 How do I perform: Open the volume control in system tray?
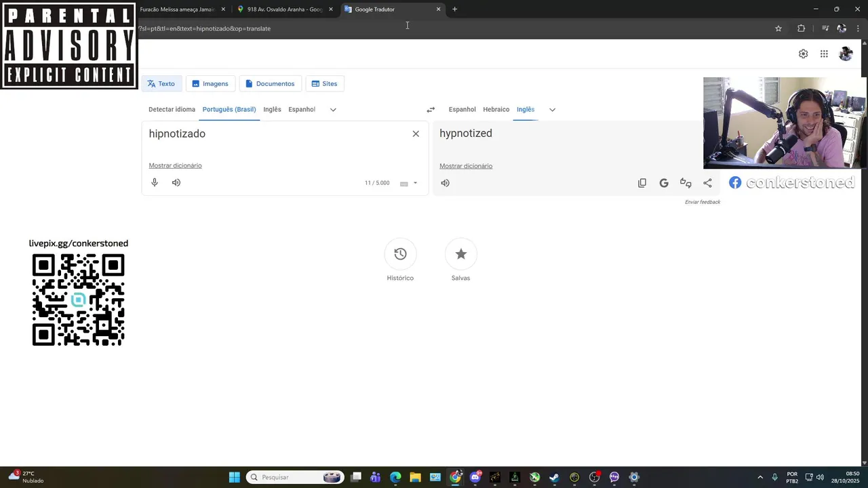(x=820, y=477)
